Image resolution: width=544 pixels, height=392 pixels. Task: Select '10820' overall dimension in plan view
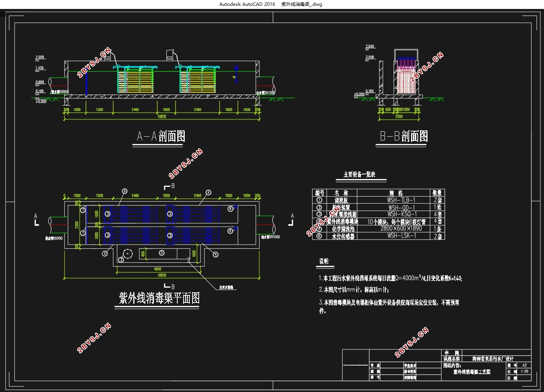[x=162, y=275]
